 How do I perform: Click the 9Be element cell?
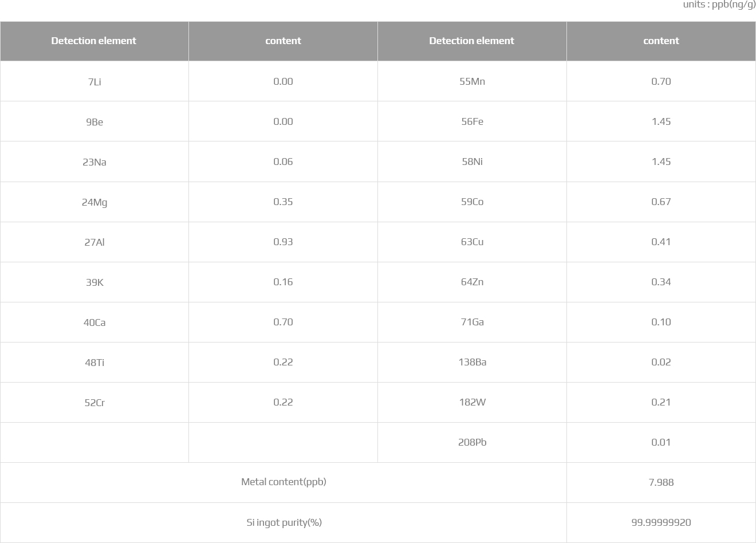pyautogui.click(x=94, y=121)
